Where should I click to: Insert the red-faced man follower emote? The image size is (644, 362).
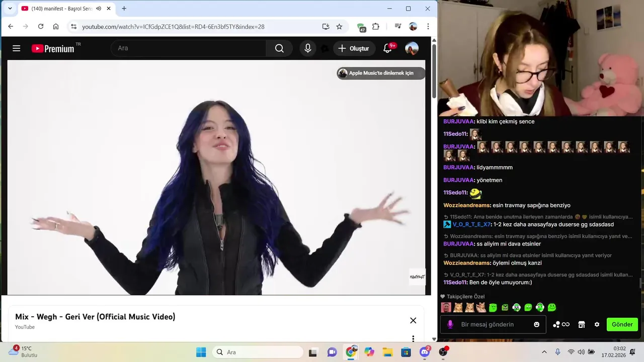tap(446, 307)
